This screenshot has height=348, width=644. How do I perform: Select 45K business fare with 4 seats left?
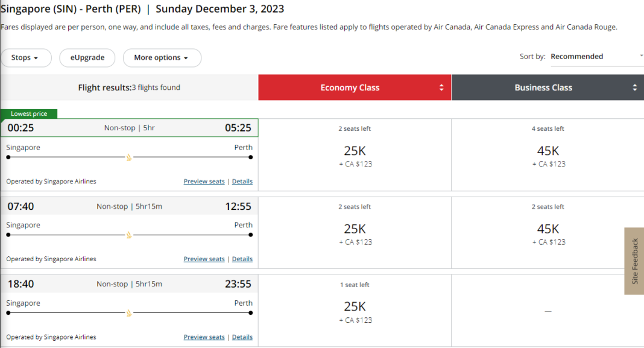click(548, 151)
